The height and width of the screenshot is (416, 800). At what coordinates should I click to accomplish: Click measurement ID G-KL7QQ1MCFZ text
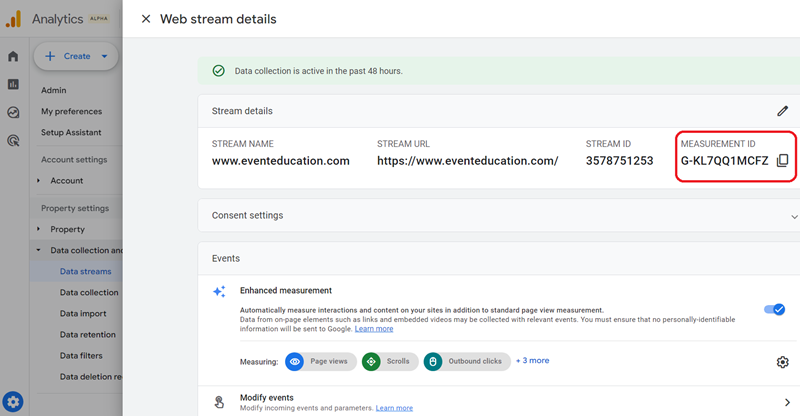pos(724,161)
